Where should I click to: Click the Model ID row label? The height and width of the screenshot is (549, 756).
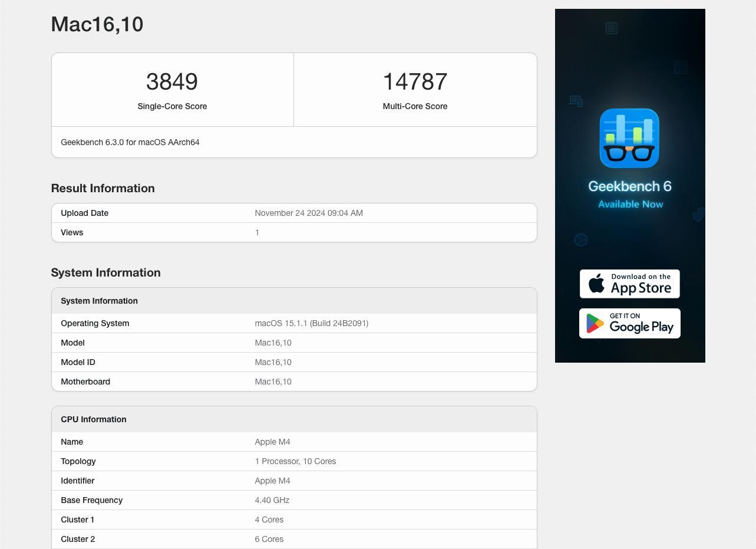(x=78, y=362)
